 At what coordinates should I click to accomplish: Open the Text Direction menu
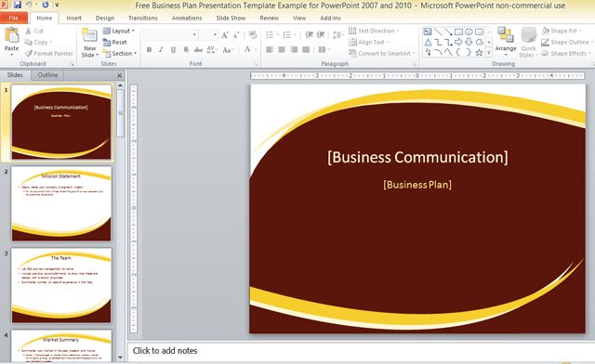(x=373, y=31)
